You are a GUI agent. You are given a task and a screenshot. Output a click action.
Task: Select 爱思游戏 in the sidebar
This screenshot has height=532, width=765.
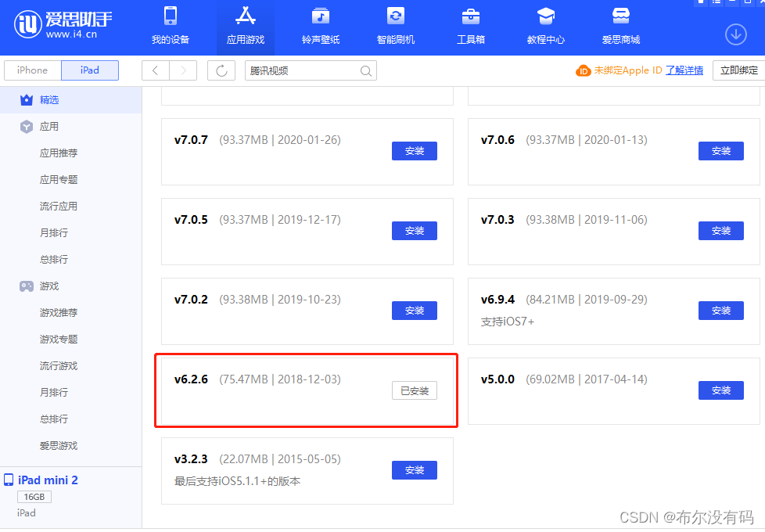pyautogui.click(x=59, y=446)
